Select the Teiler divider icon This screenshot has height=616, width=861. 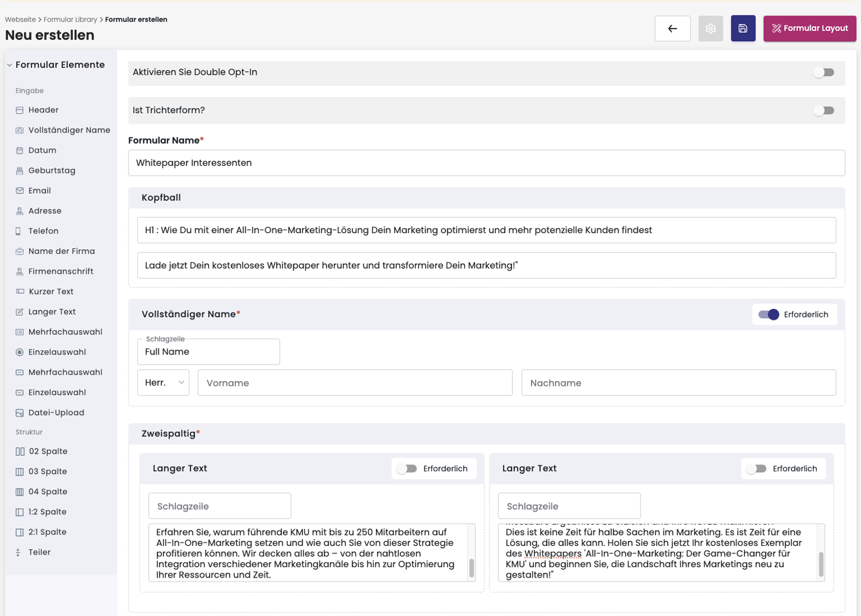[18, 552]
